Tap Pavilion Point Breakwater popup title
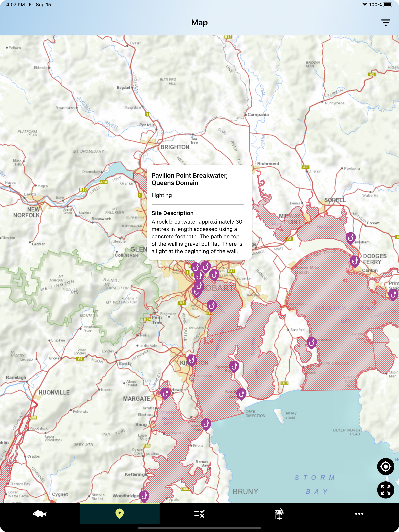Screen dimensions: 399x532 190,179
